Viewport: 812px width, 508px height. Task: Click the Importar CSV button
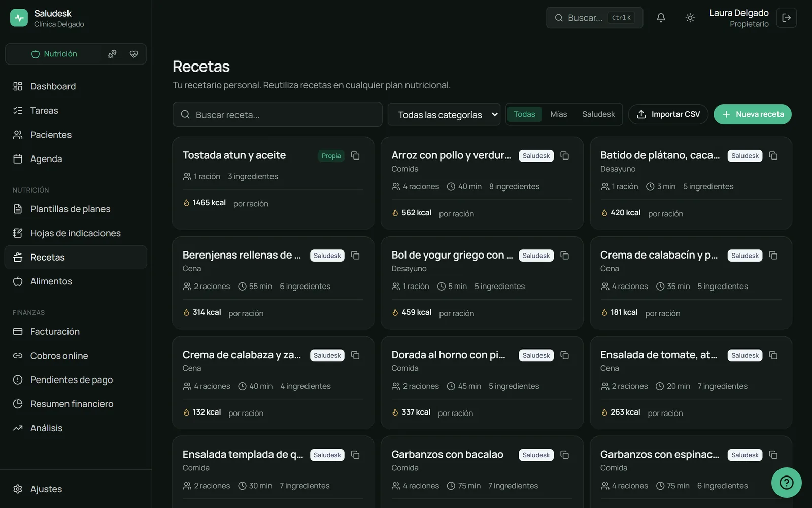point(668,114)
